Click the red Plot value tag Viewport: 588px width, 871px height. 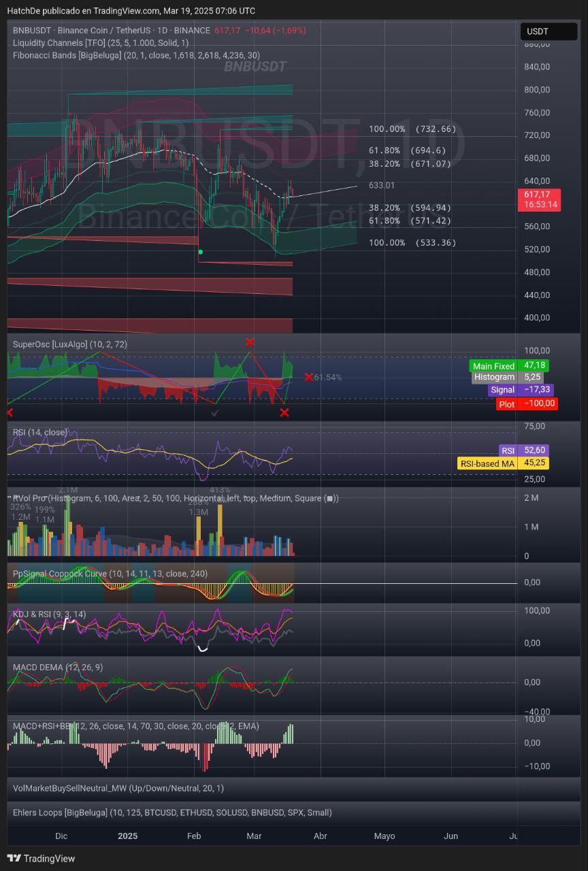527,404
